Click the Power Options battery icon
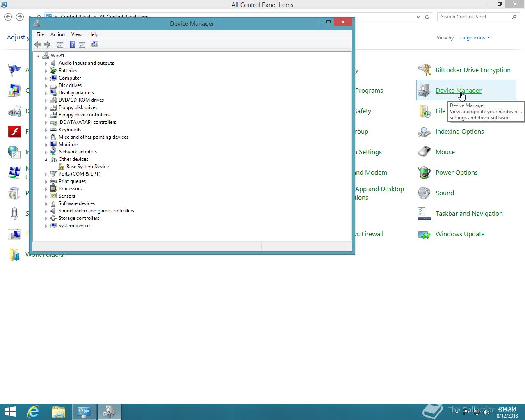The image size is (525, 420). (x=425, y=173)
